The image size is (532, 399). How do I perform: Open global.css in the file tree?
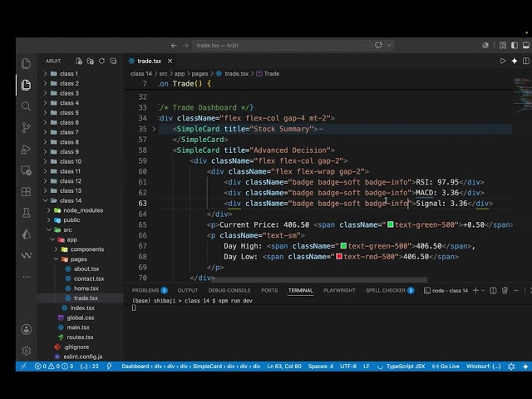(81, 318)
